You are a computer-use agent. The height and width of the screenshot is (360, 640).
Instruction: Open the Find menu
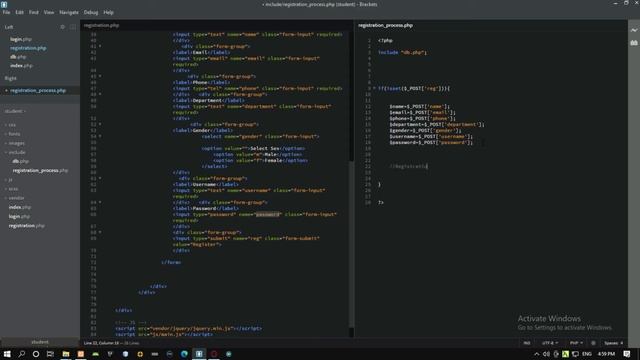click(33, 12)
